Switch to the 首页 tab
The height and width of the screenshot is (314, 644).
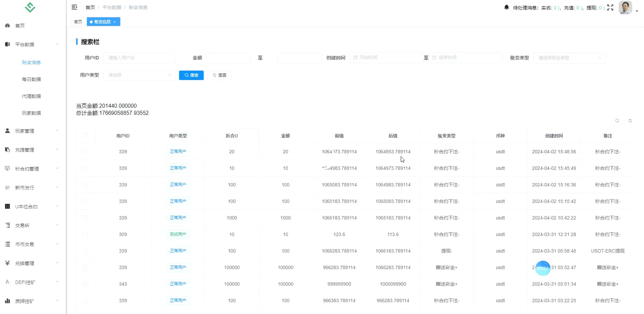pos(78,22)
